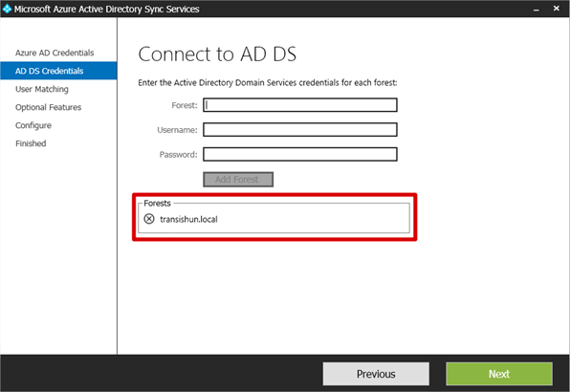The width and height of the screenshot is (570, 392).
Task: Continue with the green Next button
Action: coord(499,374)
